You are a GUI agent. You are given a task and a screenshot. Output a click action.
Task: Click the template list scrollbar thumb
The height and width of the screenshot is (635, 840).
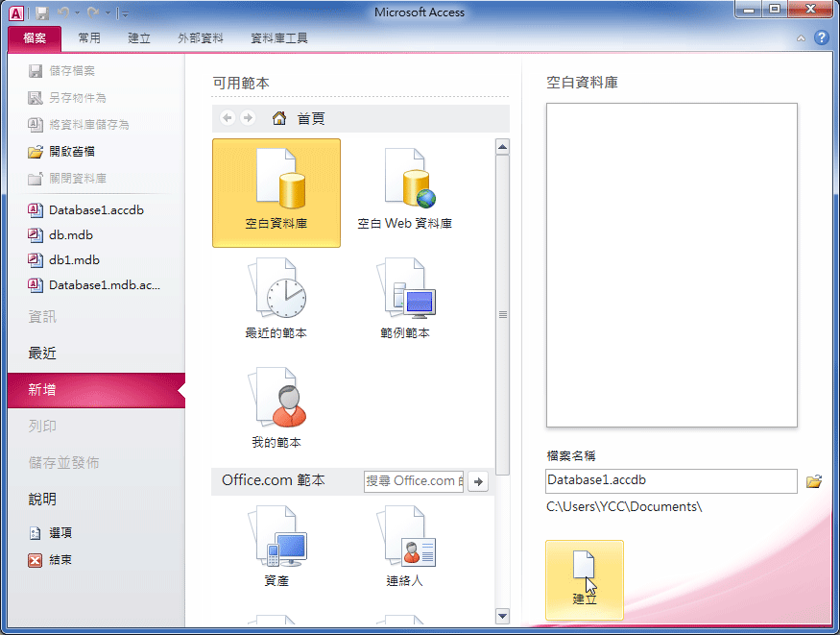pyautogui.click(x=502, y=314)
